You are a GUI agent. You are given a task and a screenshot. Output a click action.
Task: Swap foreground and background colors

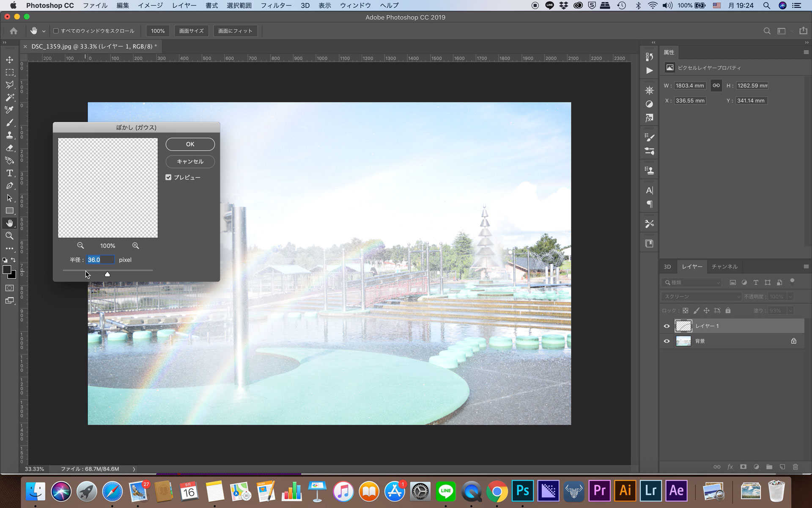pyautogui.click(x=13, y=260)
